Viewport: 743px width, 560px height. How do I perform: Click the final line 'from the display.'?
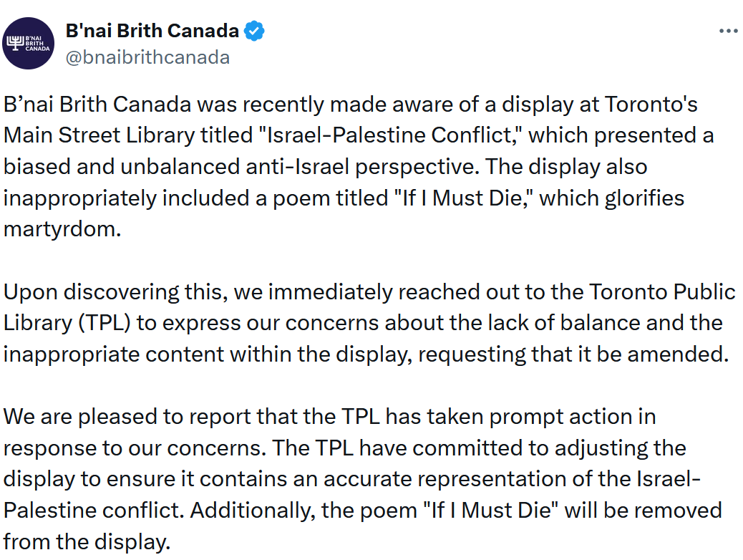(x=87, y=542)
